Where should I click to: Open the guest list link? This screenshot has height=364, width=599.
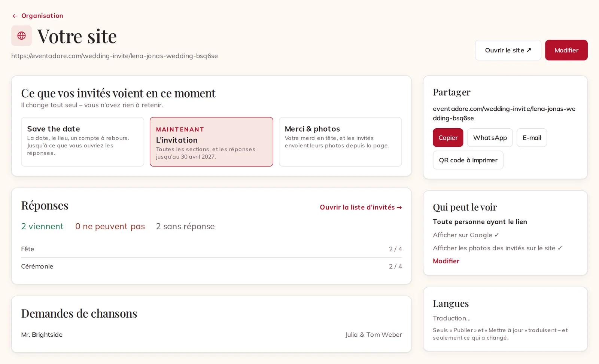click(x=361, y=207)
